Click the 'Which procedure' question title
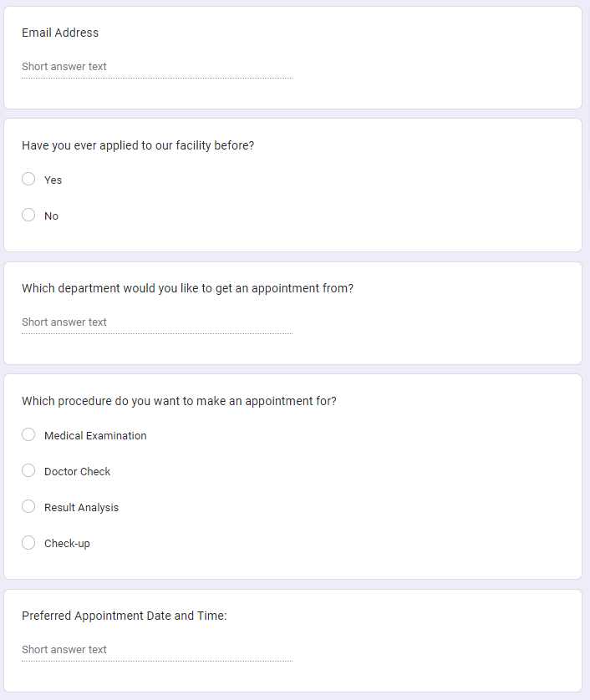Viewport: 590px width, 700px height. point(179,401)
